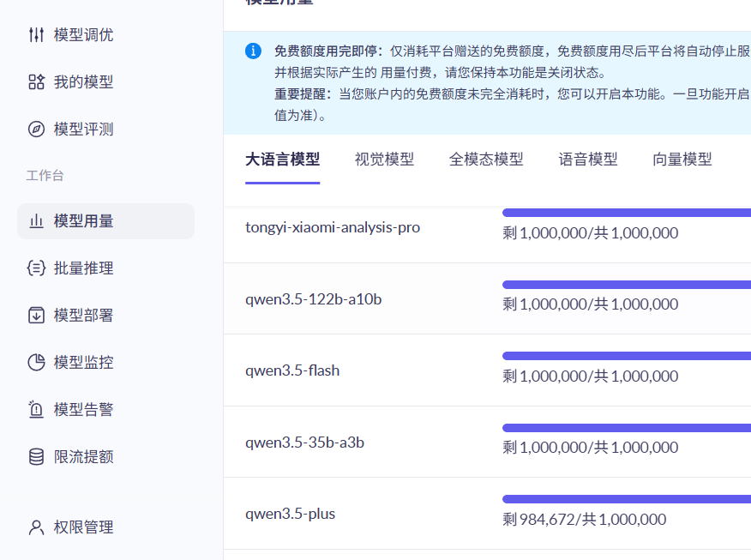
Task: Click the bar chart icon beside 模型用量
Action: point(36,221)
